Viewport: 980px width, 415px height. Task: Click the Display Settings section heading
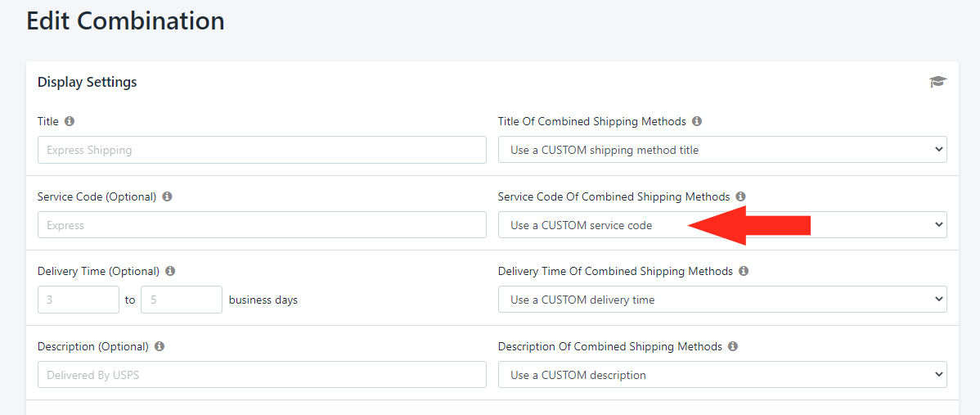click(x=88, y=82)
